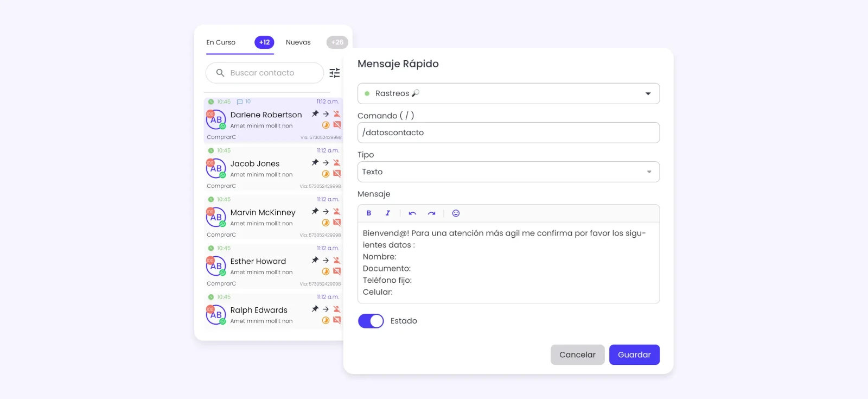
Task: Click the red no-user icon for Jacob Jones
Action: tap(337, 163)
